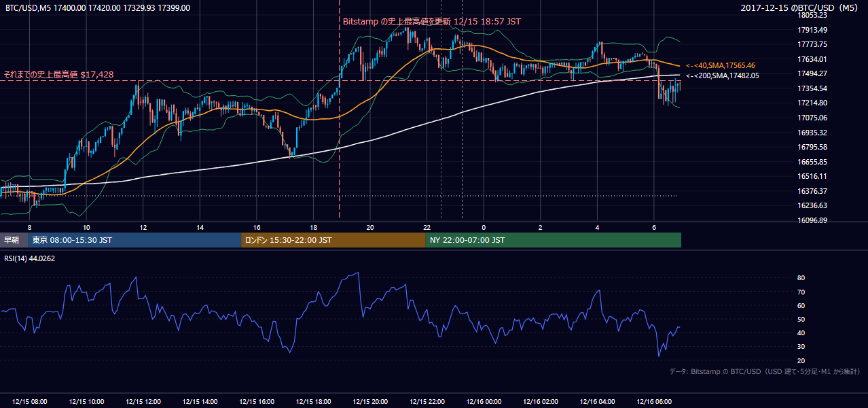Click hour label 8 under price chart
This screenshot has width=868, height=408.
click(29, 226)
